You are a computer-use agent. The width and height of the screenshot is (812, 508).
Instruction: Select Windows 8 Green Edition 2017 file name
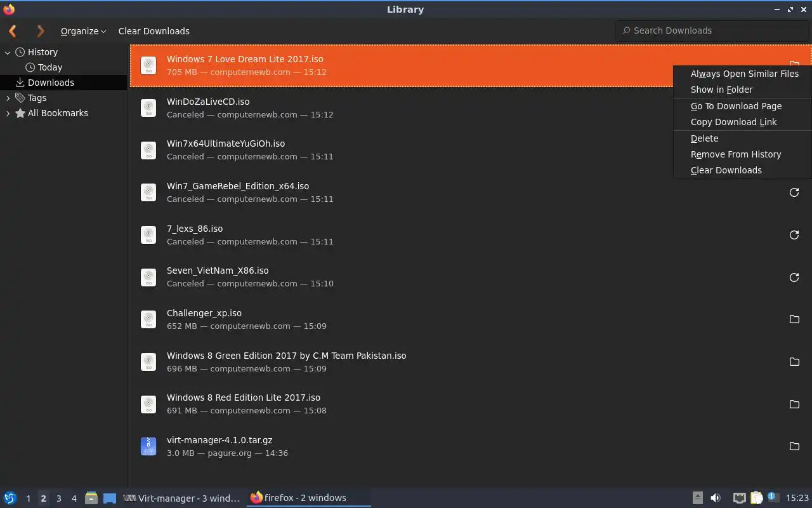[287, 356]
